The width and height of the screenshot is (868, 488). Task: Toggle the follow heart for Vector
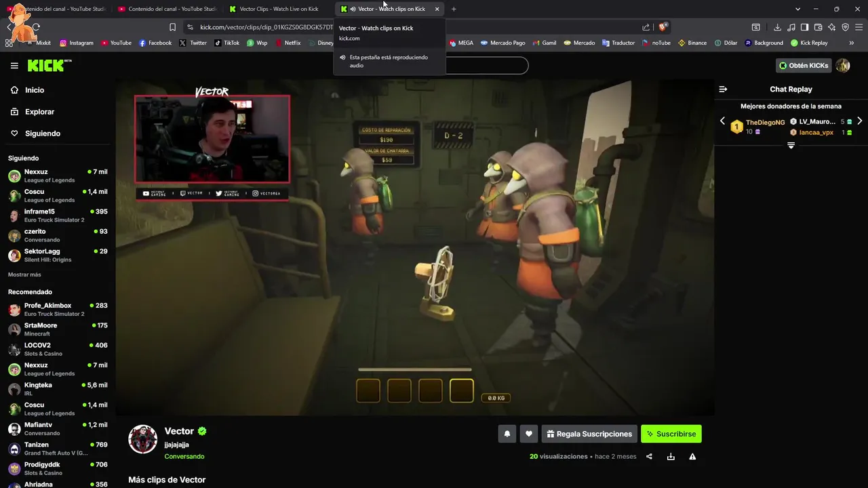point(529,434)
